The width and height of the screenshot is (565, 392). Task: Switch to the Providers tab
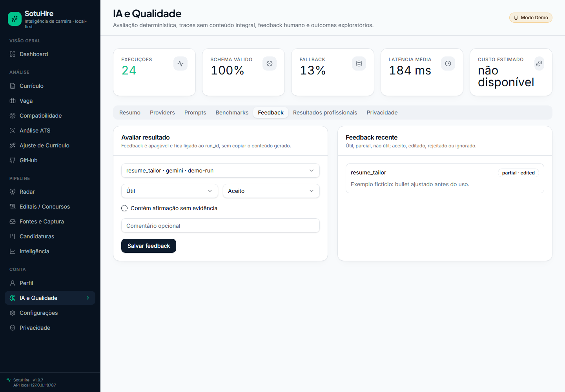click(162, 113)
